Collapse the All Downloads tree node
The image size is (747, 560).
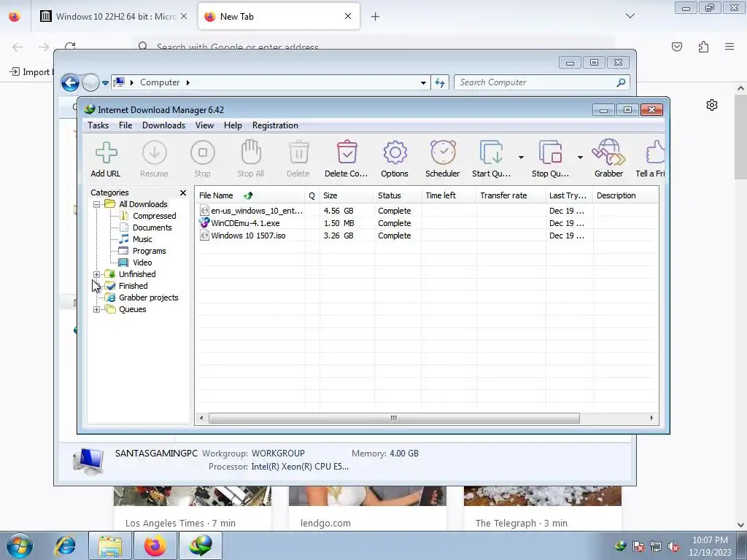pyautogui.click(x=97, y=204)
